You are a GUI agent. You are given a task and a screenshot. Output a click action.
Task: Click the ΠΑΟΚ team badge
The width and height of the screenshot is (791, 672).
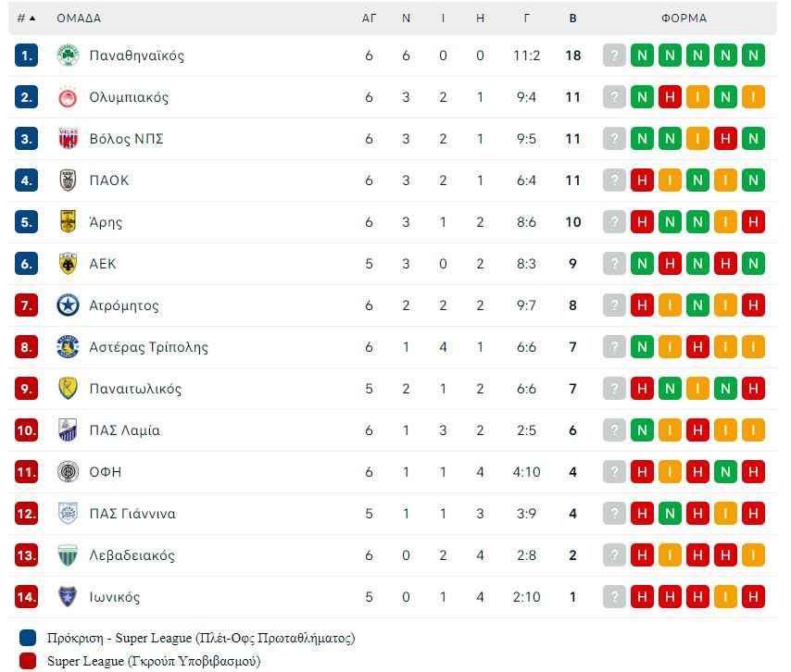point(68,180)
